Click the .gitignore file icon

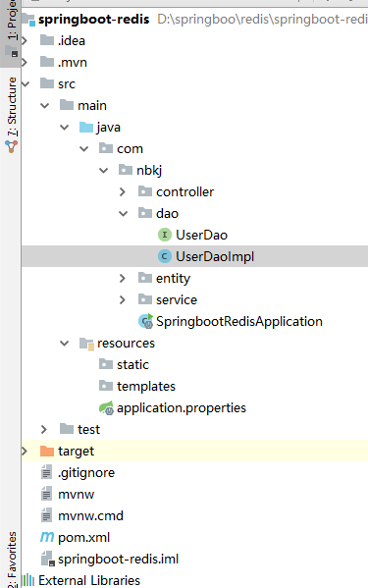[46, 472]
